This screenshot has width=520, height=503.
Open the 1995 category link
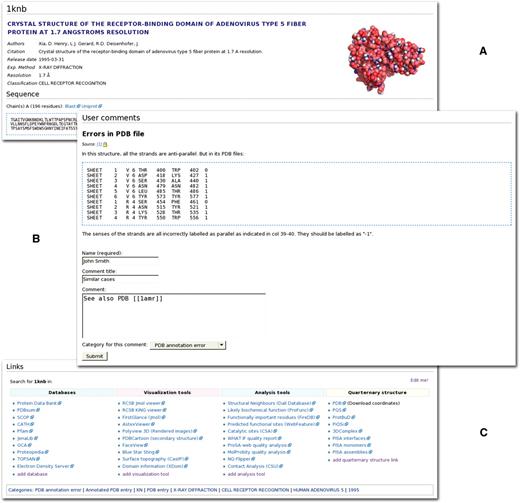(354, 490)
